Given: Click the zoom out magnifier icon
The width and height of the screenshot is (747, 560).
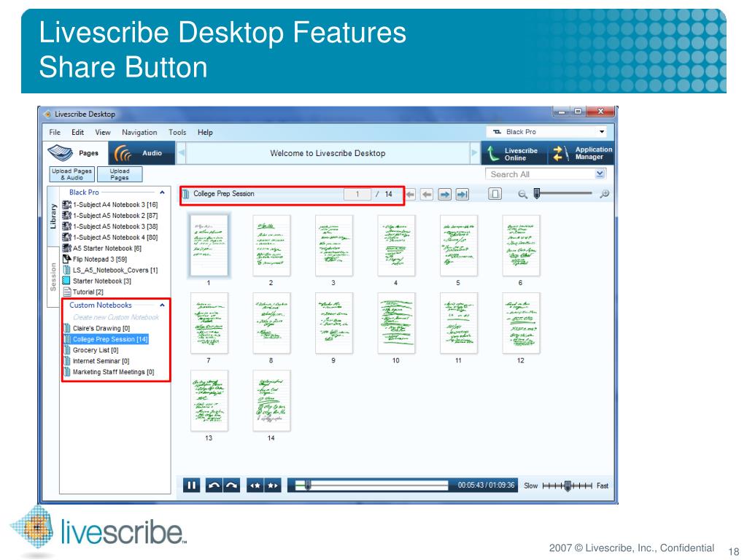Looking at the screenshot, I should pos(522,194).
